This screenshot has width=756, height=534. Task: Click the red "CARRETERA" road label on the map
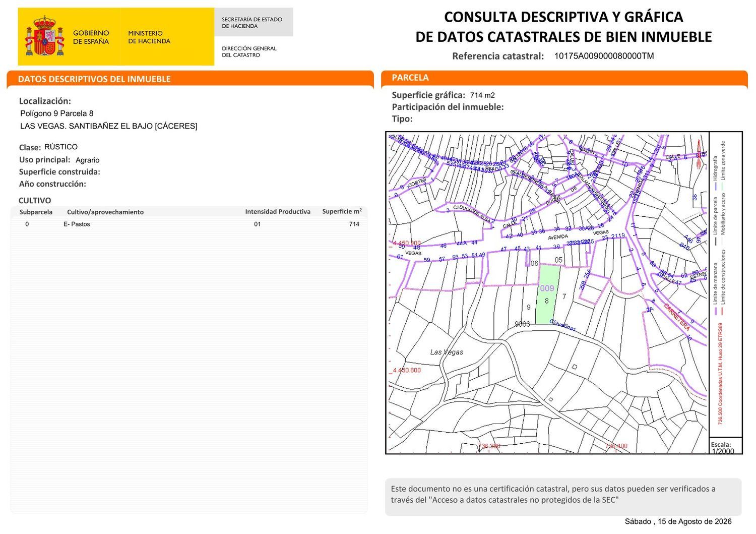[x=677, y=317]
